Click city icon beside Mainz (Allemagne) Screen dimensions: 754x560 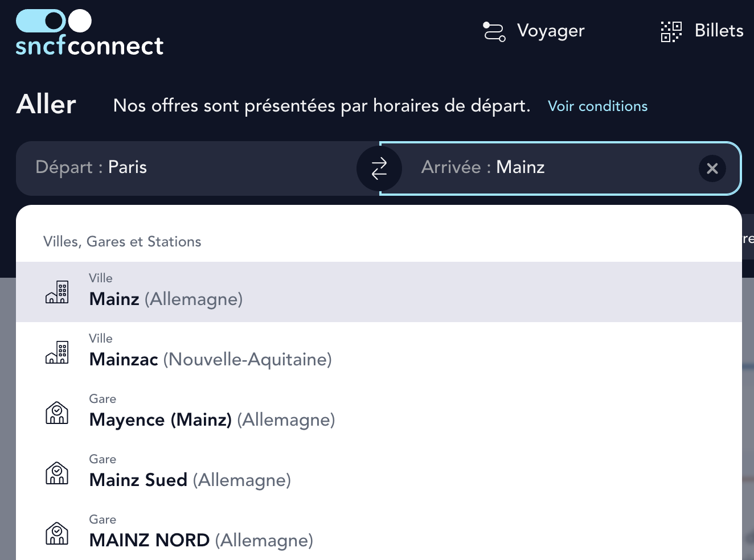point(57,292)
